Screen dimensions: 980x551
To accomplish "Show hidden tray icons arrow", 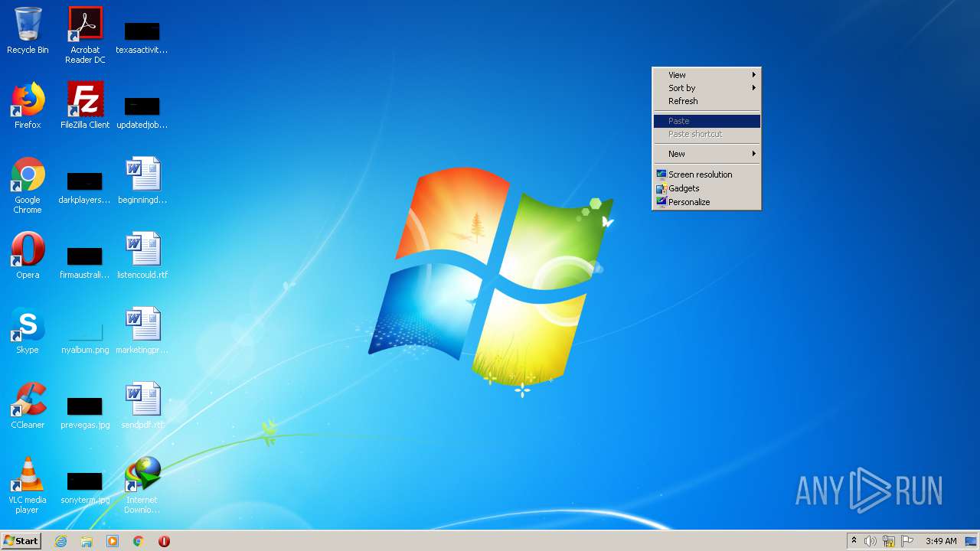I will click(x=854, y=540).
